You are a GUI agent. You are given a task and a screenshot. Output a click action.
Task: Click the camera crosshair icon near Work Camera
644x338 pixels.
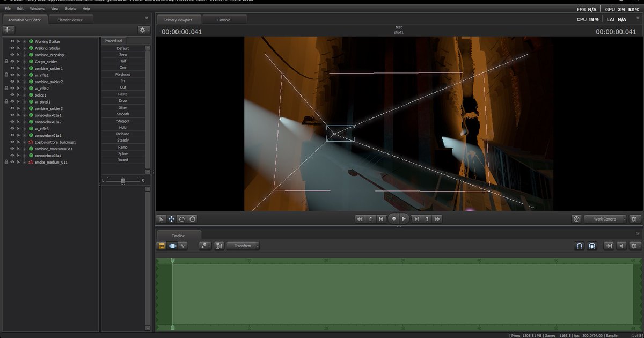point(577,219)
